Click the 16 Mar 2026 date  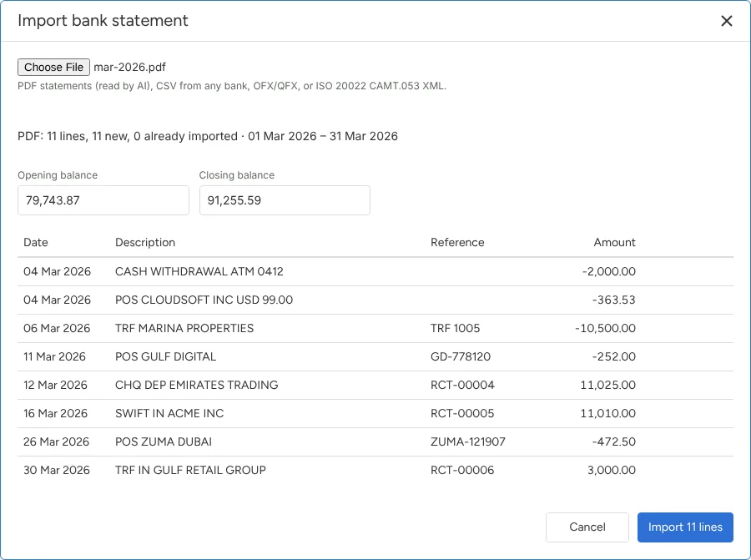(56, 413)
